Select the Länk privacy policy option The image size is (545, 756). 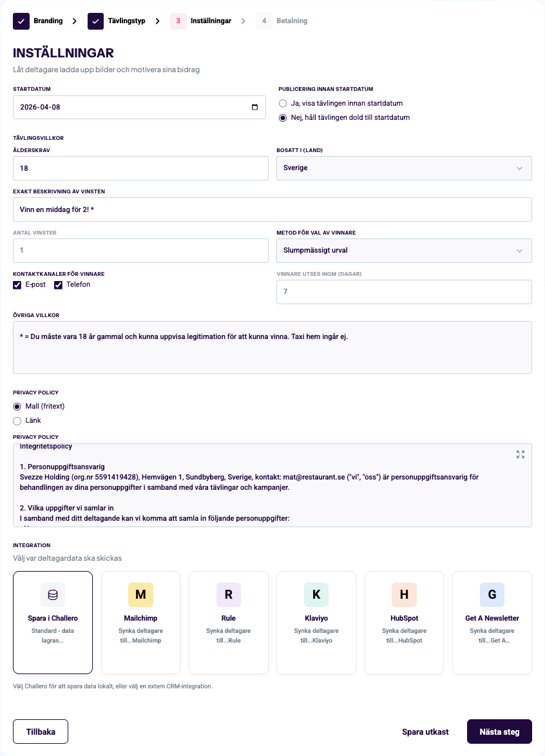pos(17,421)
